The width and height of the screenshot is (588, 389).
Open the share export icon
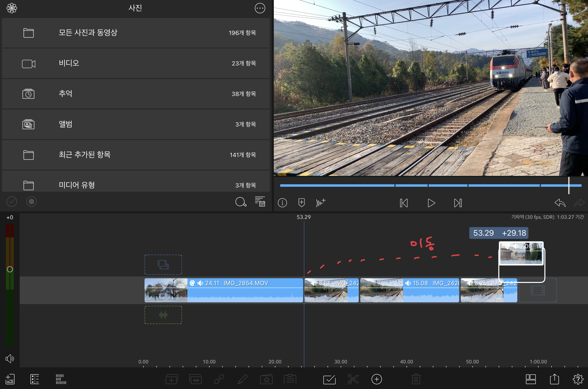tap(554, 379)
